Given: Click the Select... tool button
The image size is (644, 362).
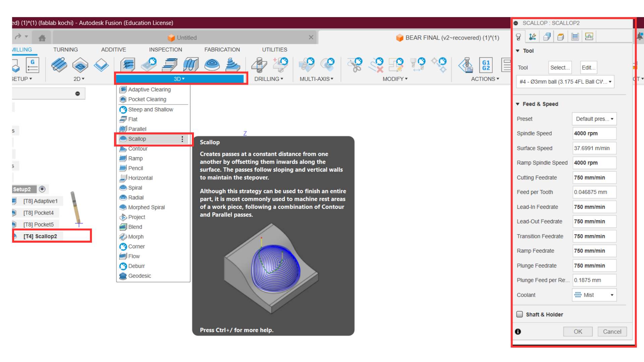Looking at the screenshot, I should click(x=560, y=67).
